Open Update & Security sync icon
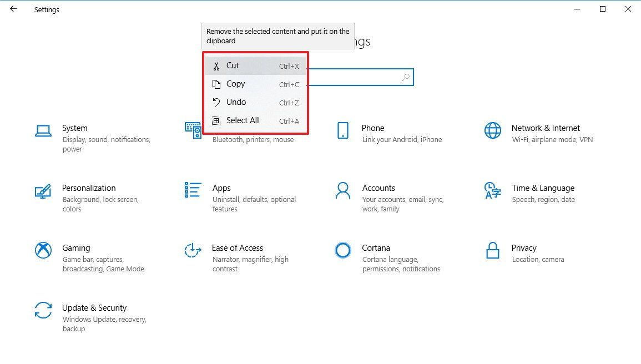Viewport: 641px width, 364px height. pyautogui.click(x=43, y=310)
